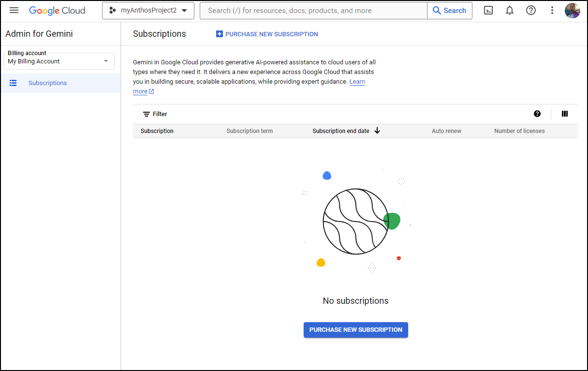Open the table help icon
The height and width of the screenshot is (371, 588).
537,114
